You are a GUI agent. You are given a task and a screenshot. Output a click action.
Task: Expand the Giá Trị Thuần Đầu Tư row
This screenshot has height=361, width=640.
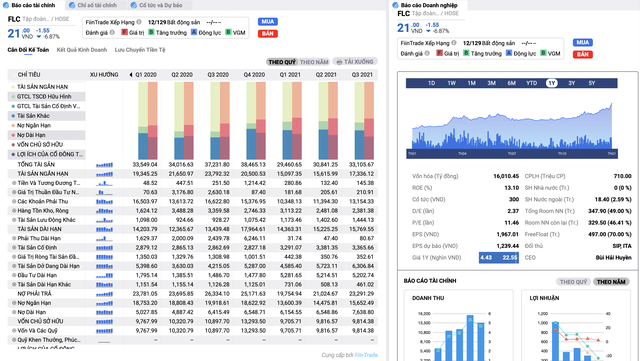14,192
